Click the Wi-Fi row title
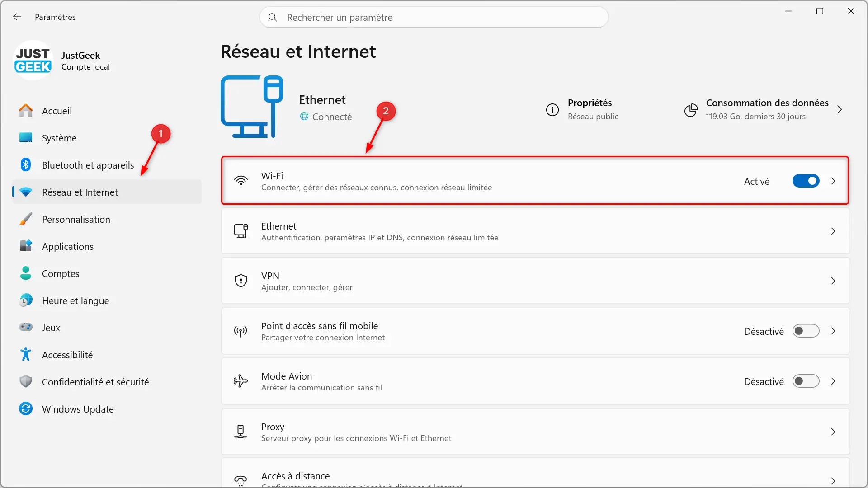868x488 pixels. [x=272, y=176]
